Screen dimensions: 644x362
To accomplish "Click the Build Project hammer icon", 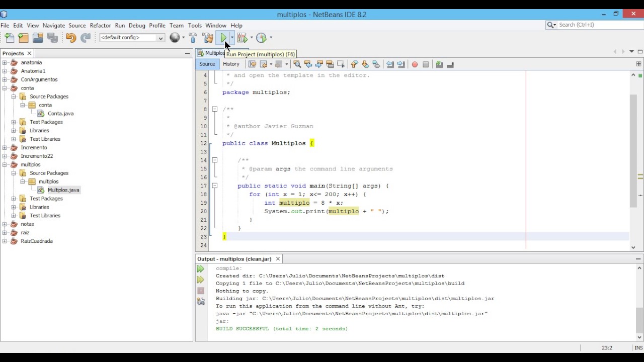I will (x=193, y=38).
